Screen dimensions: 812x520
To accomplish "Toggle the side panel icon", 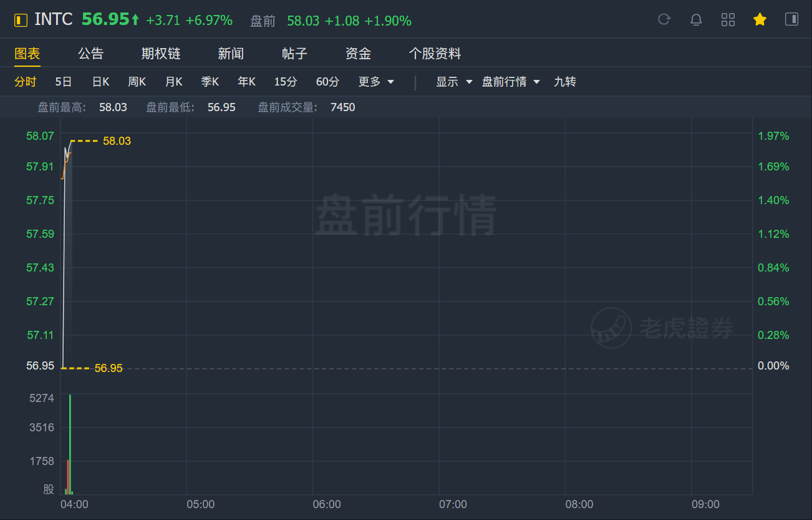I will click(791, 19).
